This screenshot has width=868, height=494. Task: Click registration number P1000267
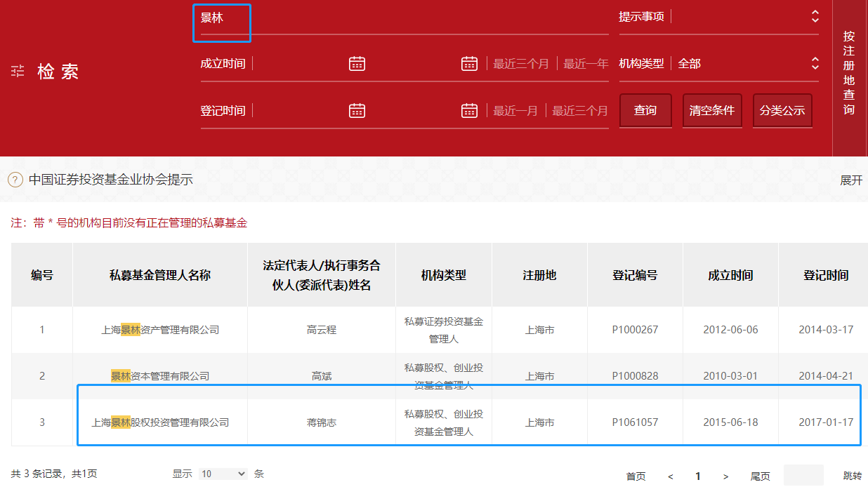click(635, 329)
